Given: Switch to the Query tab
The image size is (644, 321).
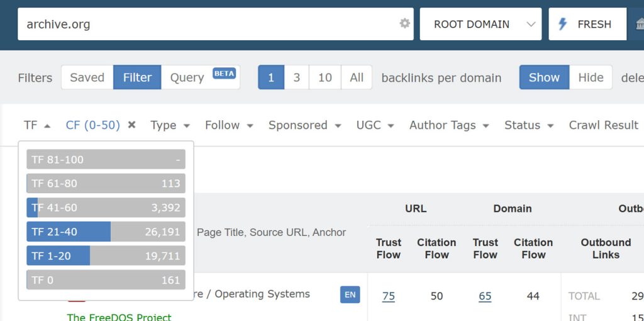Looking at the screenshot, I should pyautogui.click(x=187, y=77).
